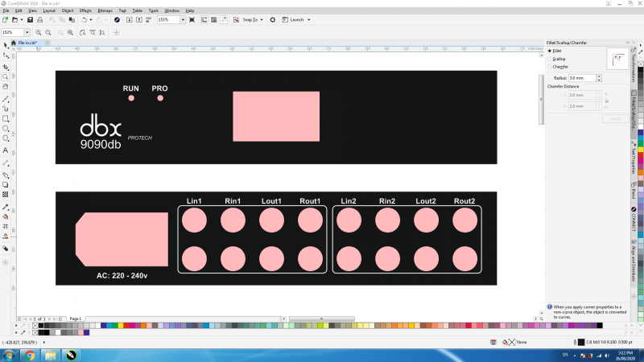The width and height of the screenshot is (644, 362).
Task: Select the Transparency tool
Action: pyautogui.click(x=6, y=195)
